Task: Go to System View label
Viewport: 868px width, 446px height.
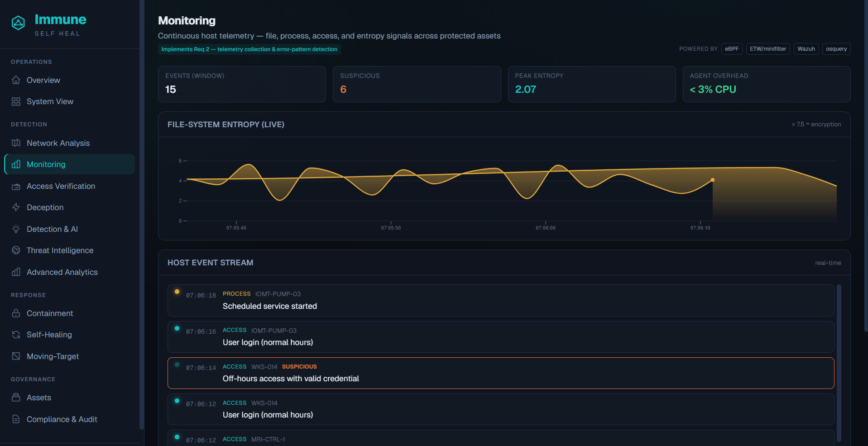Action: coord(50,101)
